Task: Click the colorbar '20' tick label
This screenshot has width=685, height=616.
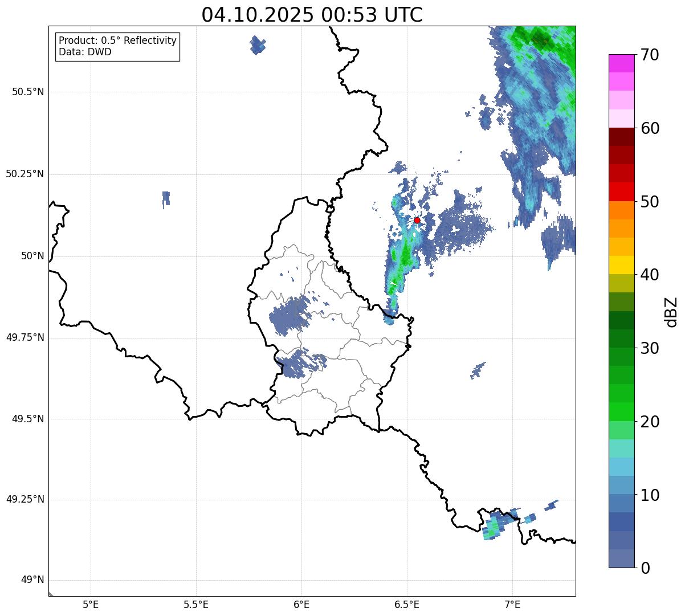Action: [650, 422]
